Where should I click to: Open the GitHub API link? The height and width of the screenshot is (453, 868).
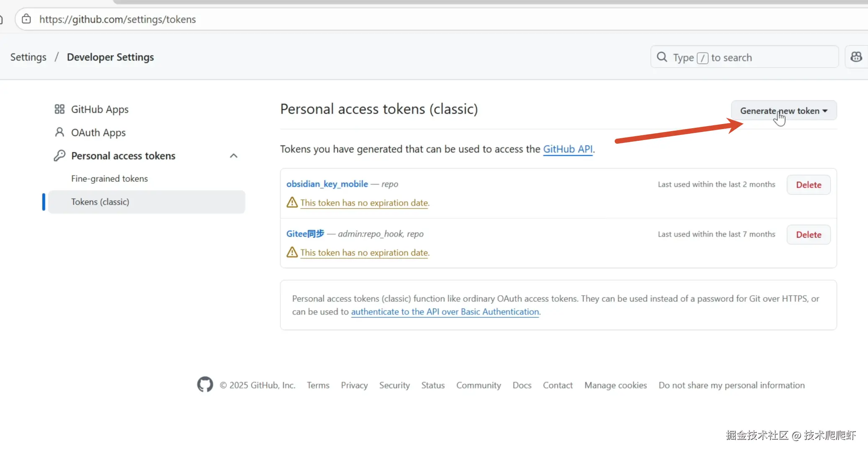(x=567, y=149)
